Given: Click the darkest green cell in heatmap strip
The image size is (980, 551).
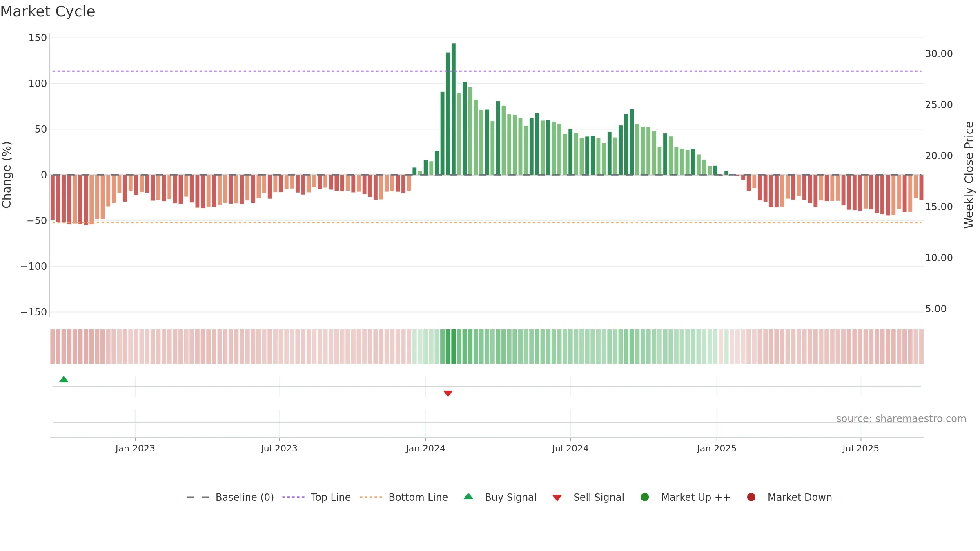Looking at the screenshot, I should tap(454, 347).
